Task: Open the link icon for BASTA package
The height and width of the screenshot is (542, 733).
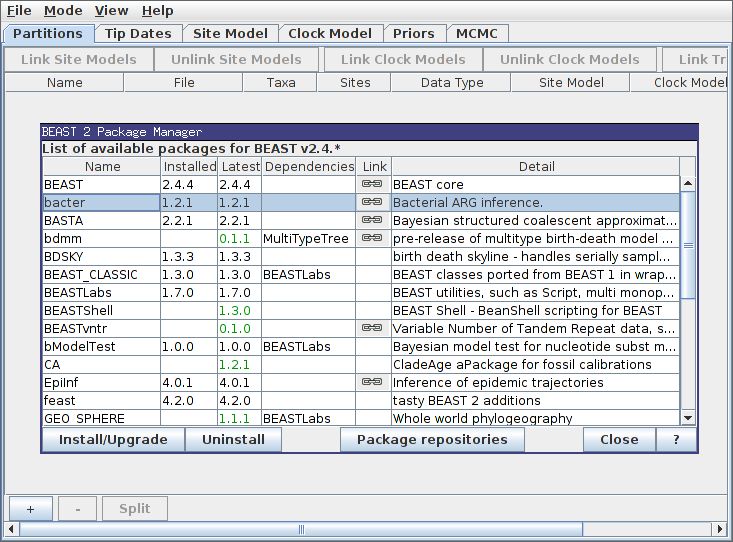Action: 372,220
